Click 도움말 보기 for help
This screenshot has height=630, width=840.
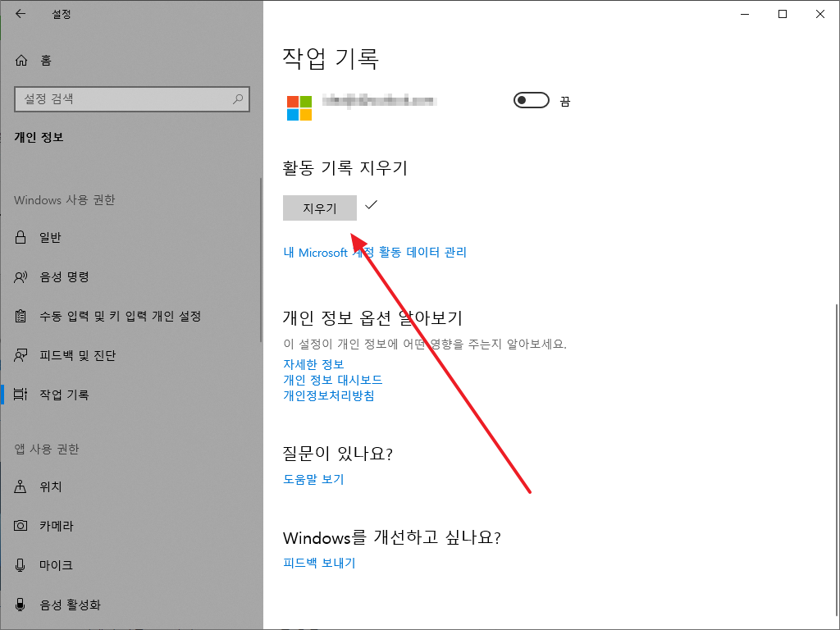click(313, 479)
